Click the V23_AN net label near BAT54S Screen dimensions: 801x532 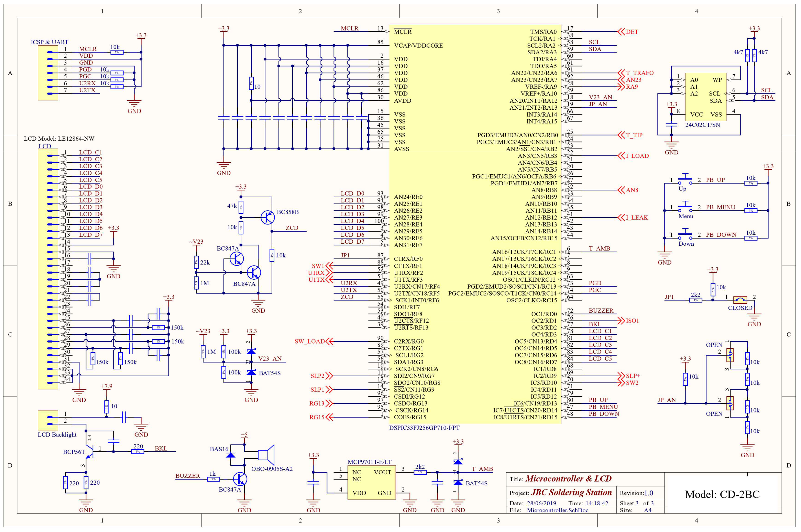[x=270, y=359]
